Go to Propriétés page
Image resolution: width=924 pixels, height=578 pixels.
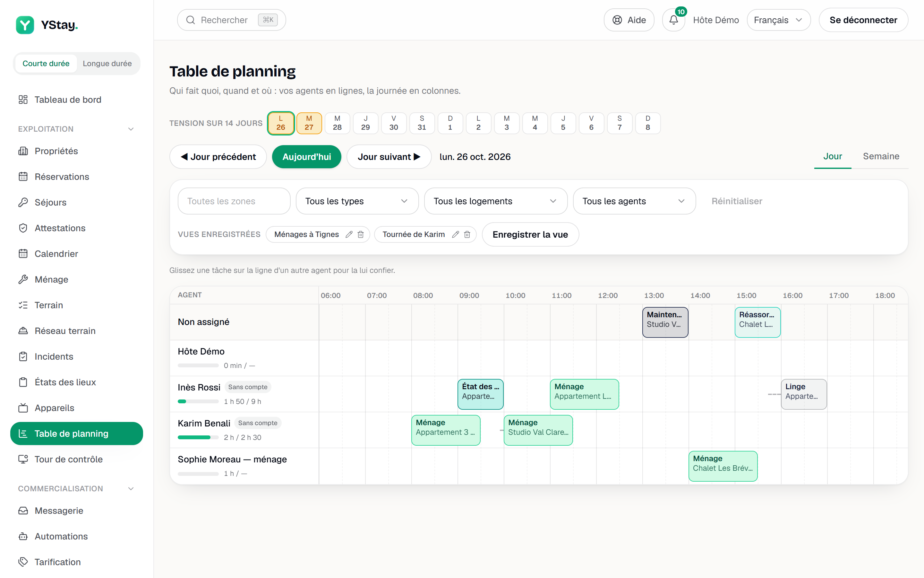click(76, 151)
